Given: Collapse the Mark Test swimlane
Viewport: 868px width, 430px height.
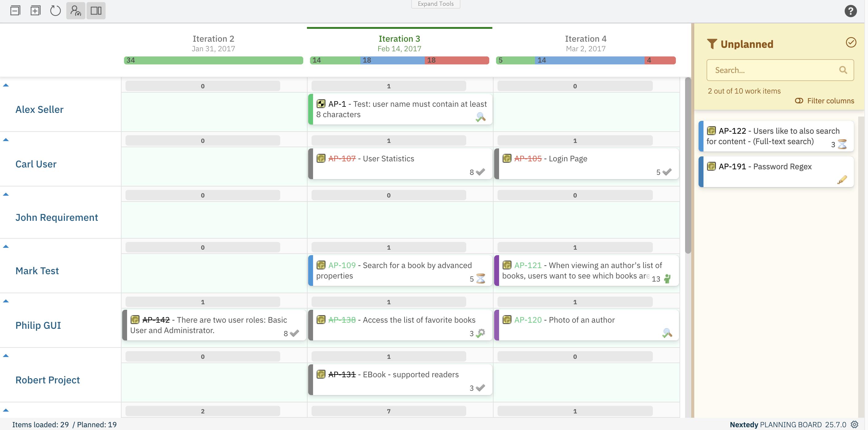Looking at the screenshot, I should coord(6,247).
